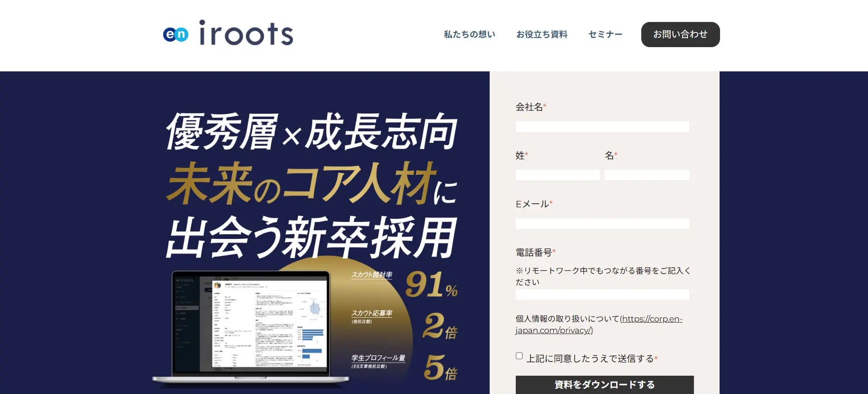Click the 出会う新卒採用 headline text
Screen dimensions: 868x394
point(311,237)
